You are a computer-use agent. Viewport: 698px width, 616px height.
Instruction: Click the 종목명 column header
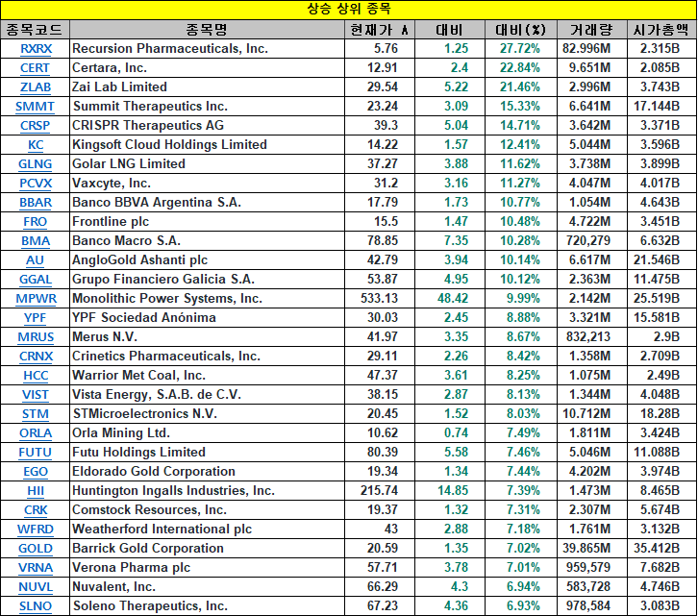click(207, 30)
